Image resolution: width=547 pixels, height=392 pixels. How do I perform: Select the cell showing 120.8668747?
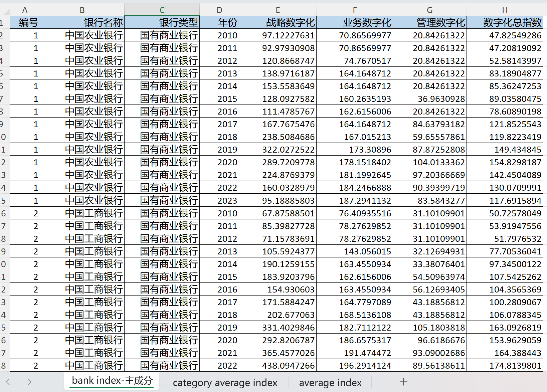click(278, 60)
